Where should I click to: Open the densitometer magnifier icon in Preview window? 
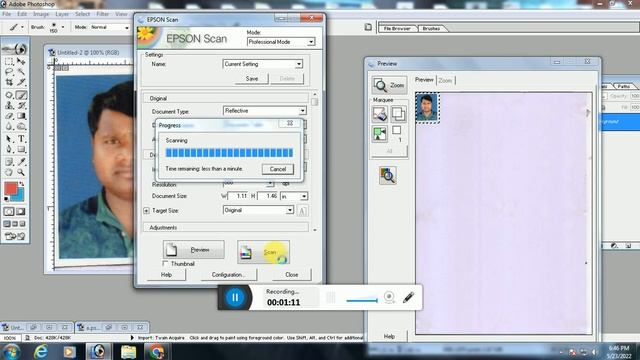click(x=387, y=176)
